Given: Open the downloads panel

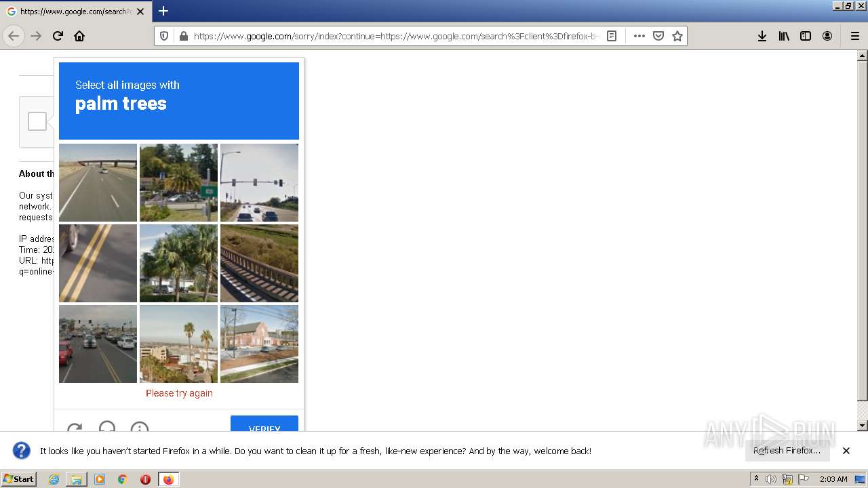Looking at the screenshot, I should pos(762,36).
